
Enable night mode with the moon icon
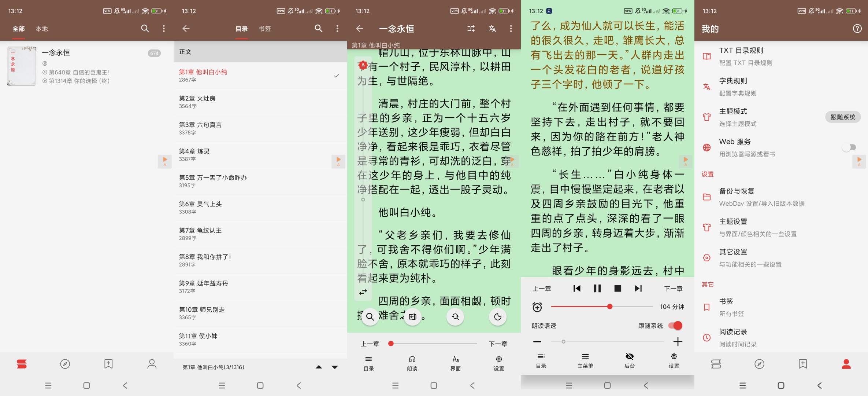pyautogui.click(x=497, y=317)
